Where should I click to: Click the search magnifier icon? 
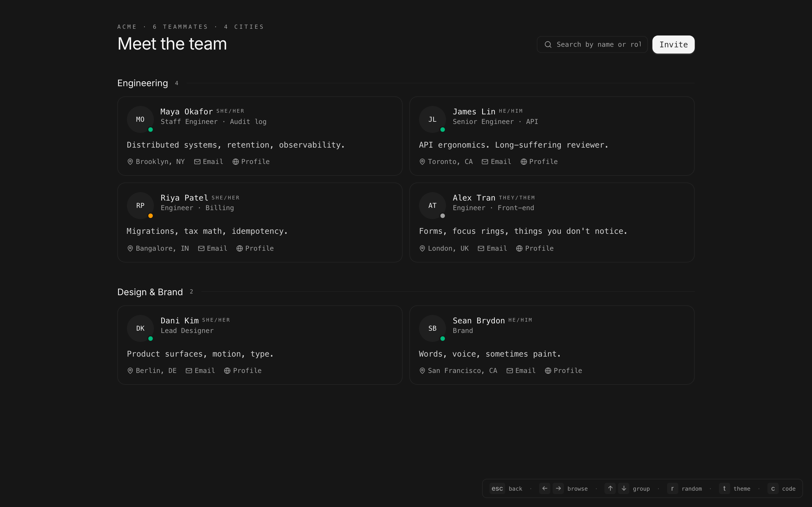(x=548, y=45)
